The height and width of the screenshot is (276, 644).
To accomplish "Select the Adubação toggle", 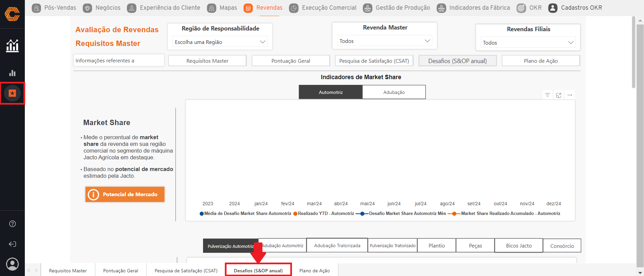I will 394,92.
